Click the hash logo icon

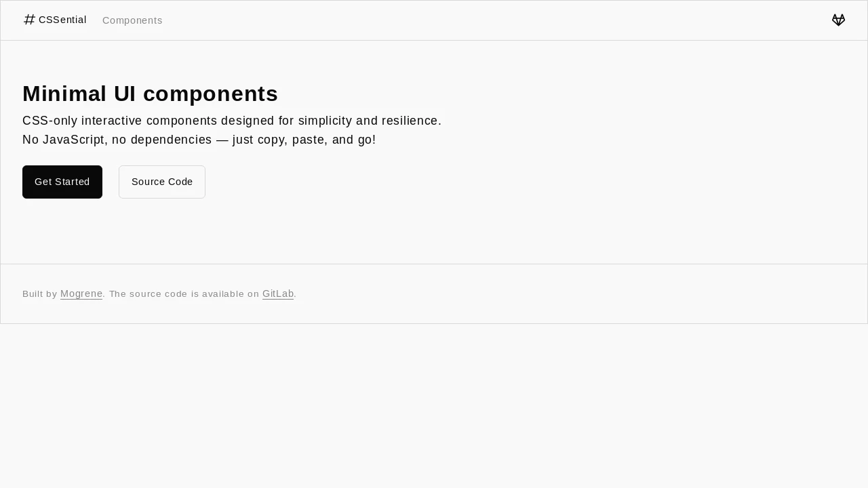coord(29,20)
